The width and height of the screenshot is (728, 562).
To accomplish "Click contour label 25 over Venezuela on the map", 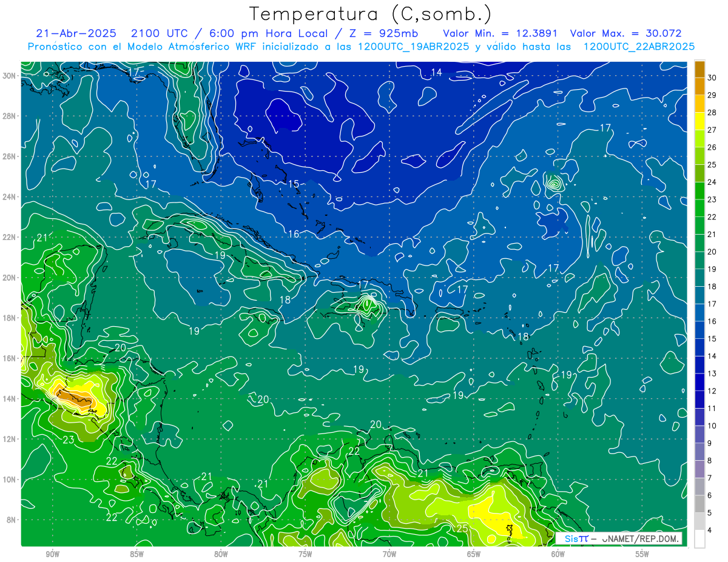I will point(462,529).
